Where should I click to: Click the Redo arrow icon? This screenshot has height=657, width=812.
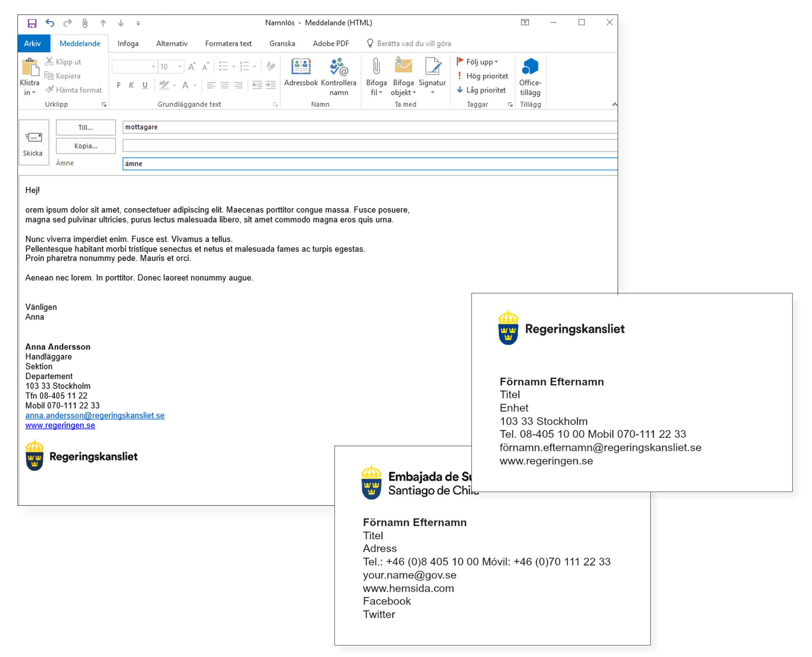click(67, 23)
